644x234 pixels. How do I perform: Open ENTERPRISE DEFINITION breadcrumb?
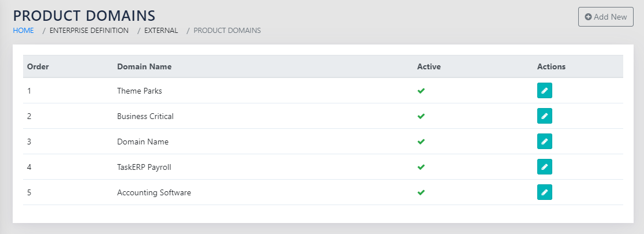pyautogui.click(x=89, y=30)
